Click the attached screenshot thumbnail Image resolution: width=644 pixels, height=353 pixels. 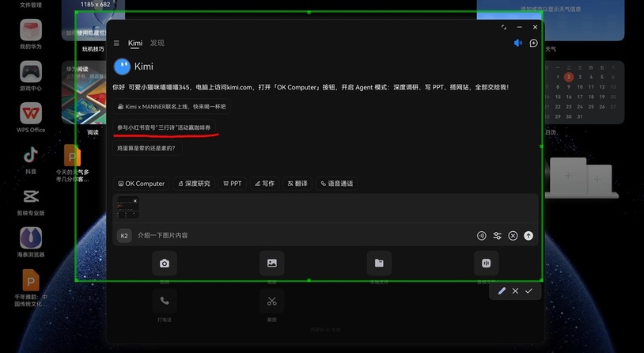(127, 208)
